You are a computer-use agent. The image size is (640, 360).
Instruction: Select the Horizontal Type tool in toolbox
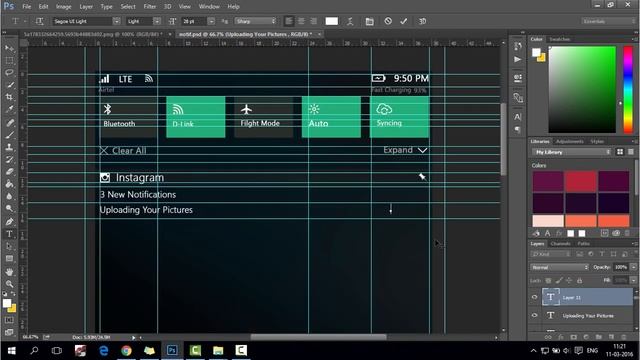pos(9,234)
